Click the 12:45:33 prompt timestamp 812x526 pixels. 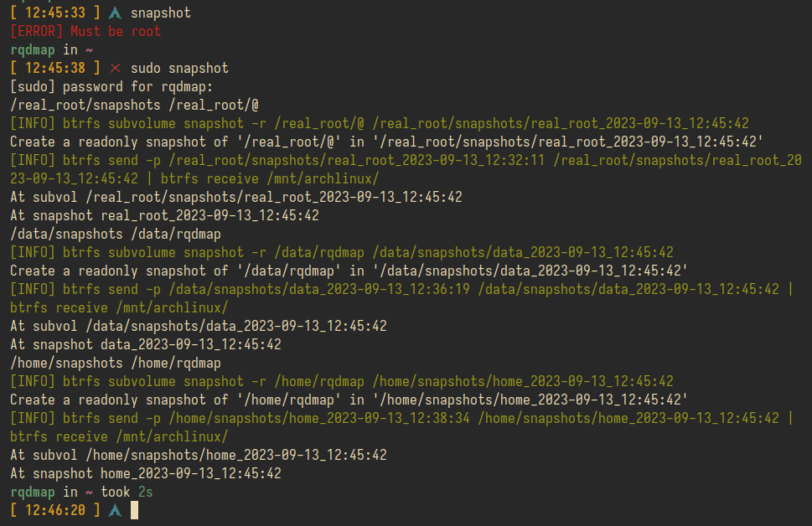(x=55, y=13)
